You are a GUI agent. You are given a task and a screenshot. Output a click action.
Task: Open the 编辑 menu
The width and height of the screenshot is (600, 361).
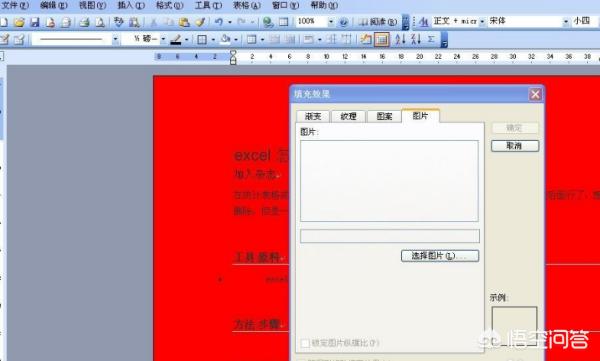pos(54,5)
